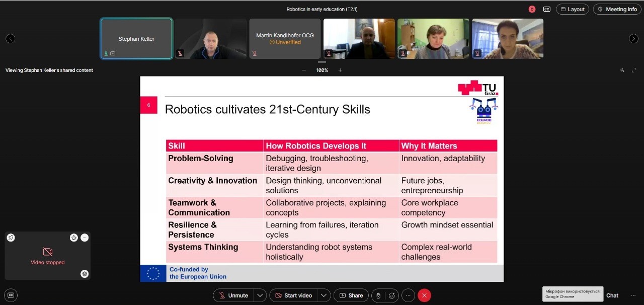
Task: Click the red leave meeting button
Action: pyautogui.click(x=424, y=295)
